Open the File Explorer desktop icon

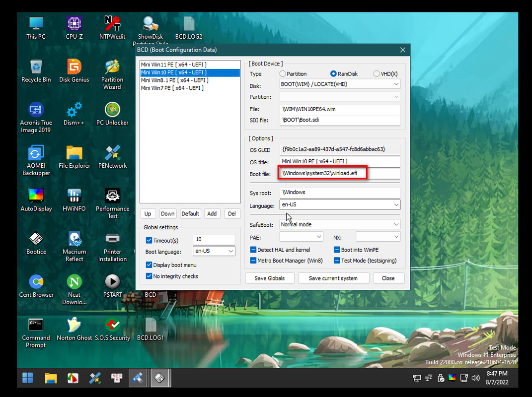[x=74, y=157]
